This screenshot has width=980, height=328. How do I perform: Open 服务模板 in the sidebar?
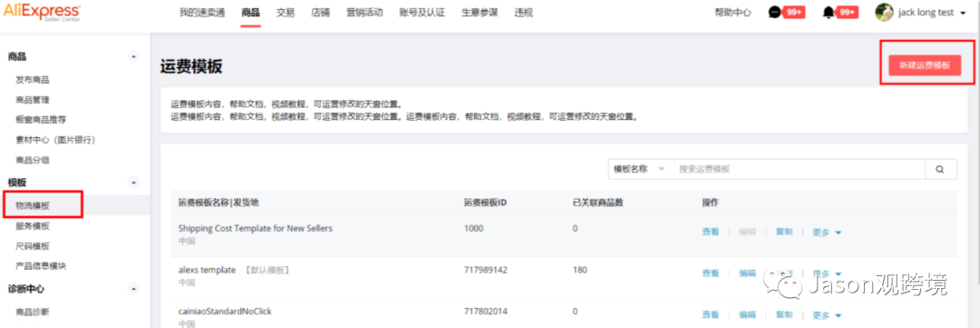33,226
